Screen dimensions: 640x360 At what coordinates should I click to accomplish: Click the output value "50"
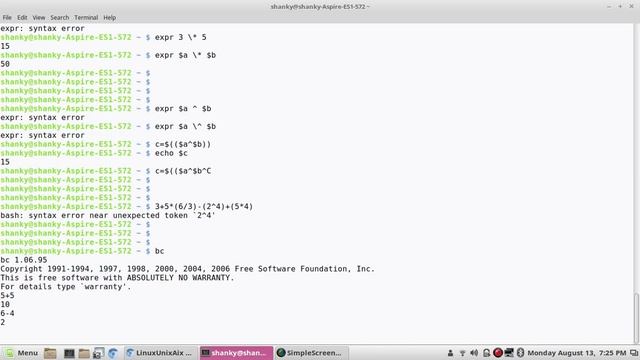click(x=5, y=64)
